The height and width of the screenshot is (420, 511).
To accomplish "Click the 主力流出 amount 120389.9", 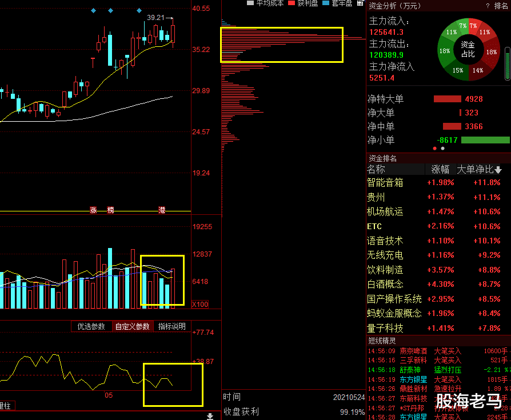I will tap(386, 55).
